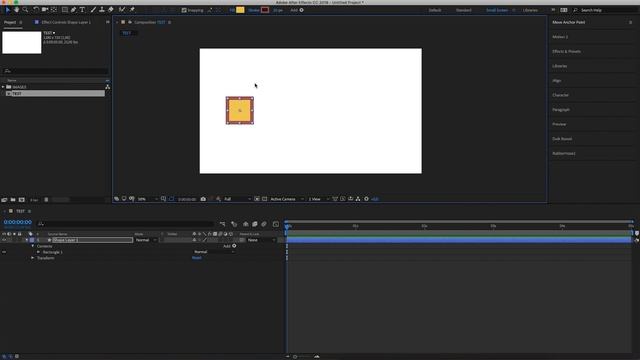Click the Interpret Footage icon
The height and width of the screenshot is (360, 640).
[4, 200]
